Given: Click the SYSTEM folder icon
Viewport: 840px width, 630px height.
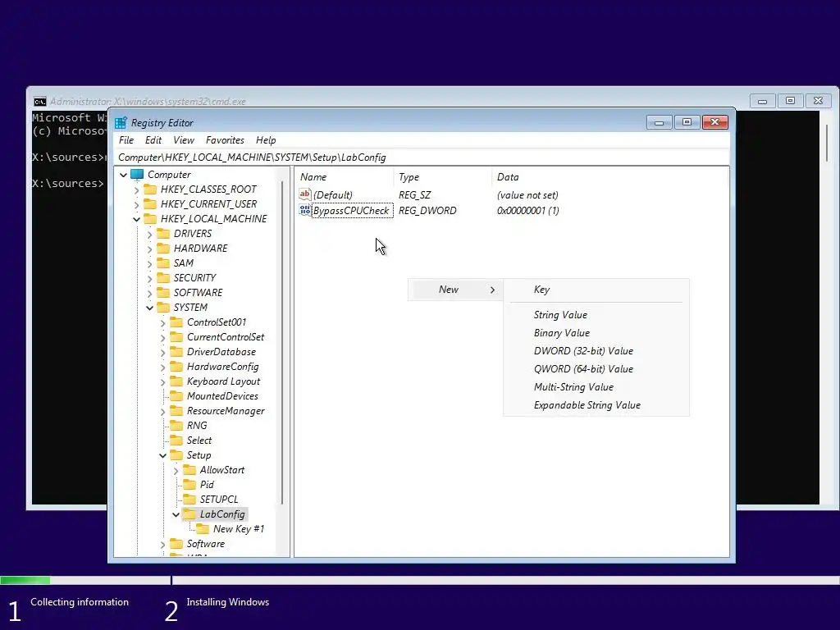Looking at the screenshot, I should click(x=163, y=308).
